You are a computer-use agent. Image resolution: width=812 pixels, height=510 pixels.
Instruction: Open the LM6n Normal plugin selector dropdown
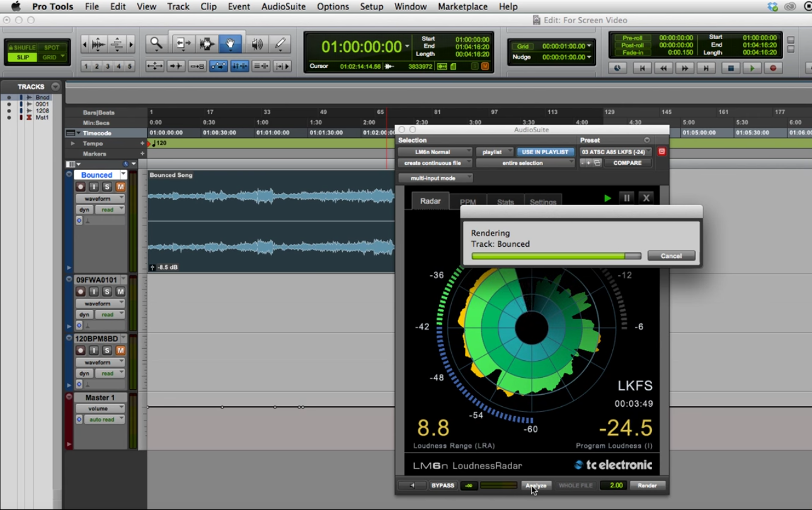tap(435, 152)
